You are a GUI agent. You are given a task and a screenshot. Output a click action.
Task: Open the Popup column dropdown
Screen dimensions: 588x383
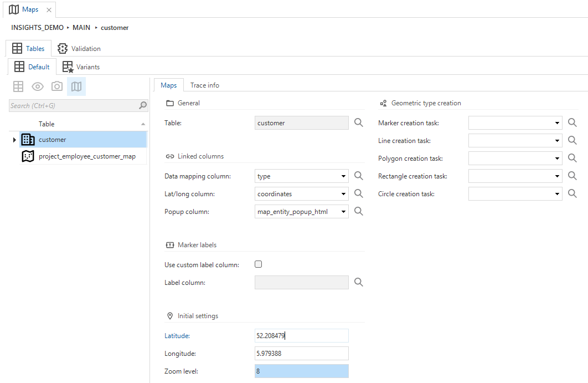click(343, 211)
